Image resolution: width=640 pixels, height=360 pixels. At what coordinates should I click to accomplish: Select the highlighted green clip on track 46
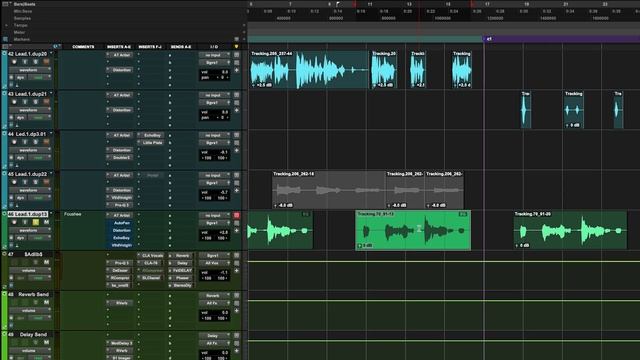(x=413, y=230)
